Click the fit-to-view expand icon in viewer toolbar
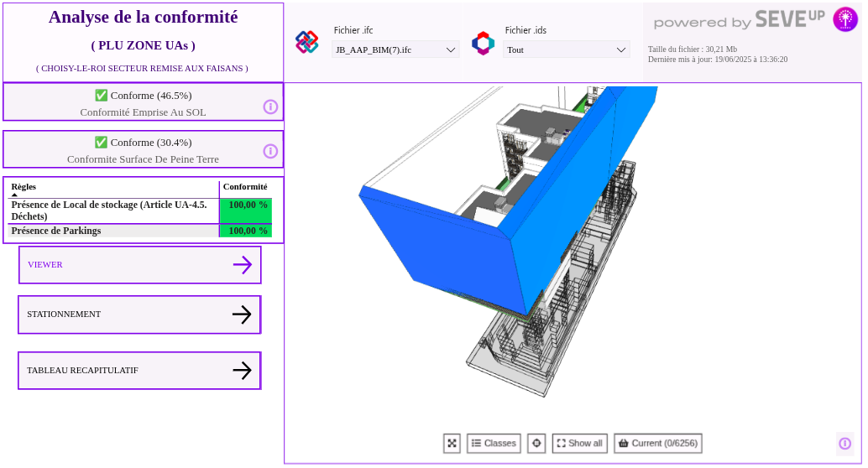 [452, 444]
